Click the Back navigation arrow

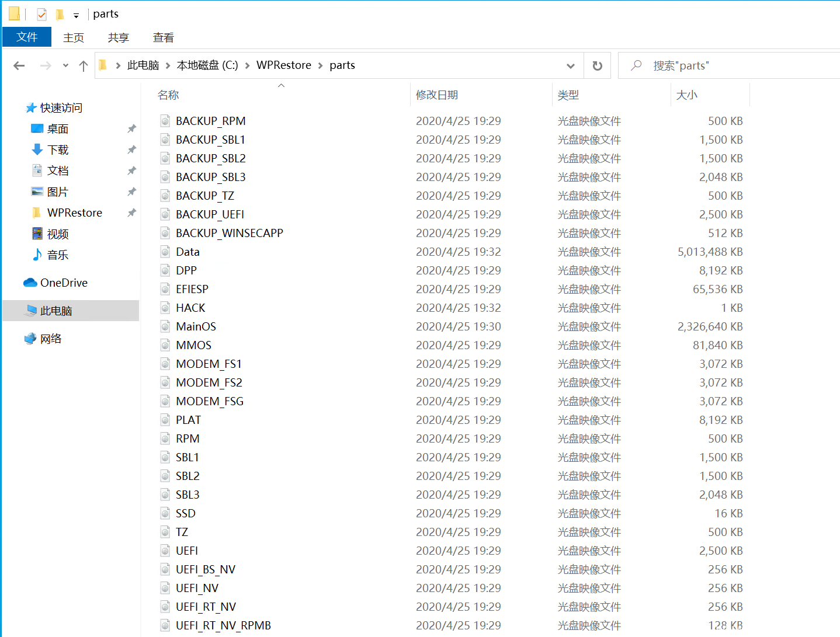click(x=19, y=66)
